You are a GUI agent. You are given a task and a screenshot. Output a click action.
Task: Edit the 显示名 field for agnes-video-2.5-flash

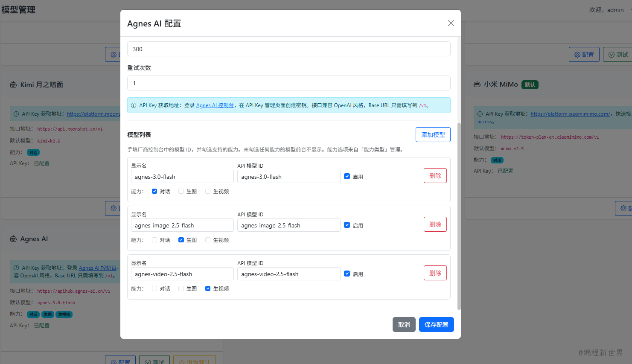(182, 274)
